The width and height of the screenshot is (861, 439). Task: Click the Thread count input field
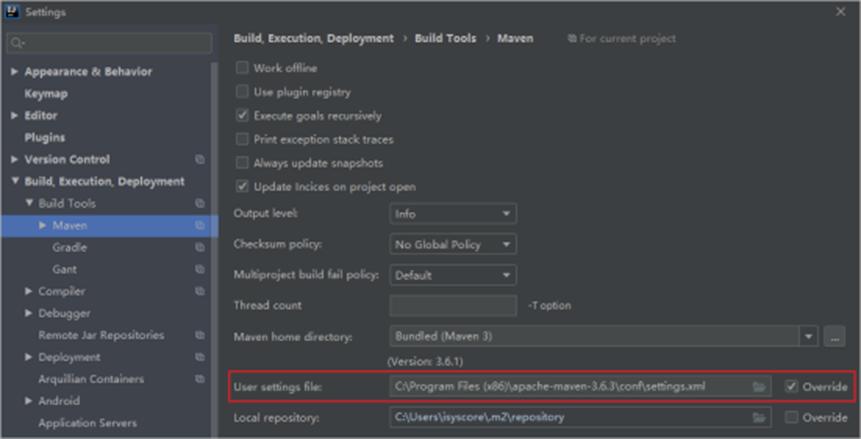tap(452, 305)
